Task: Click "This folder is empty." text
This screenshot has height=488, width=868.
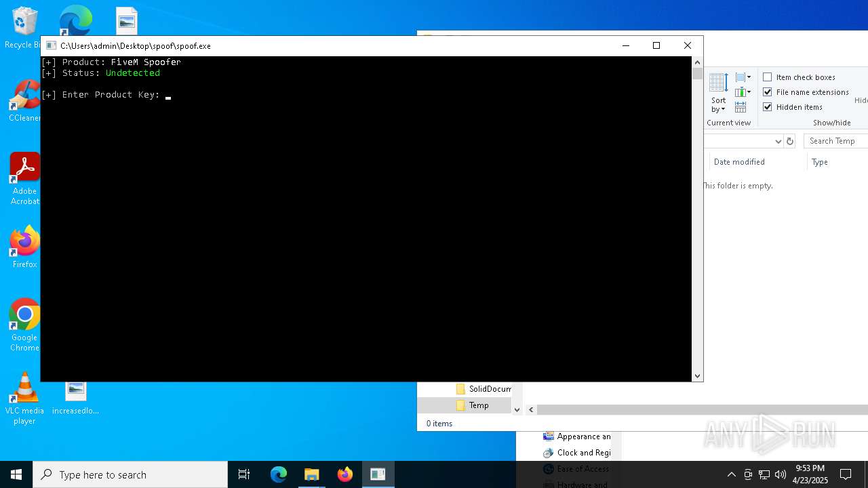Action: tap(738, 186)
